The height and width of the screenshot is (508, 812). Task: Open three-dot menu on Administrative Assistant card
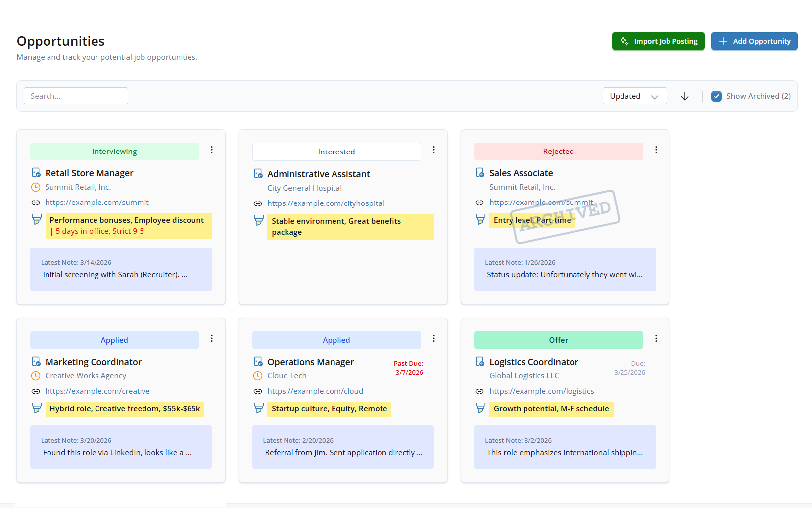(434, 150)
